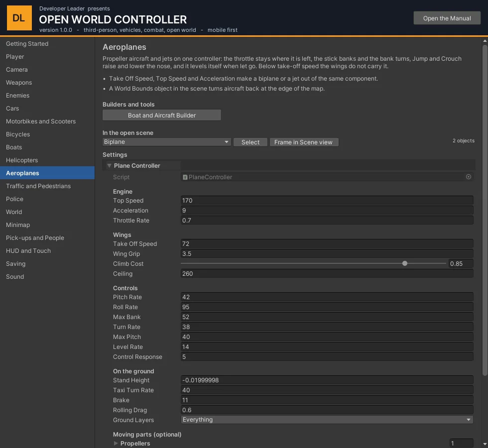The height and width of the screenshot is (448, 488).
Task: Click the PlaneController script file icon
Action: [x=185, y=177]
